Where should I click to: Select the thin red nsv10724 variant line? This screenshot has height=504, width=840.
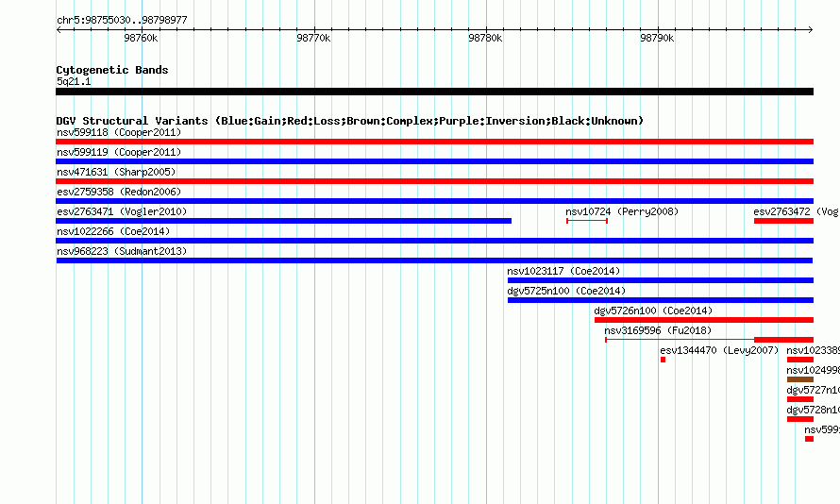[x=587, y=221]
